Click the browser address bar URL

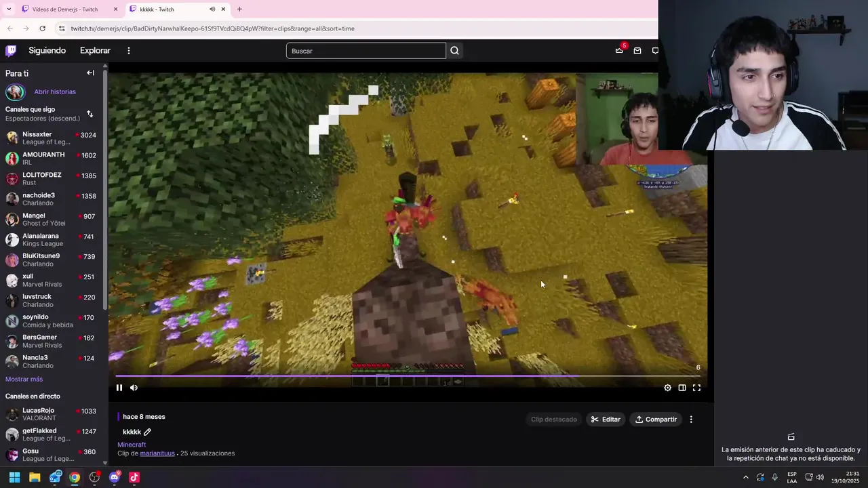[212, 28]
